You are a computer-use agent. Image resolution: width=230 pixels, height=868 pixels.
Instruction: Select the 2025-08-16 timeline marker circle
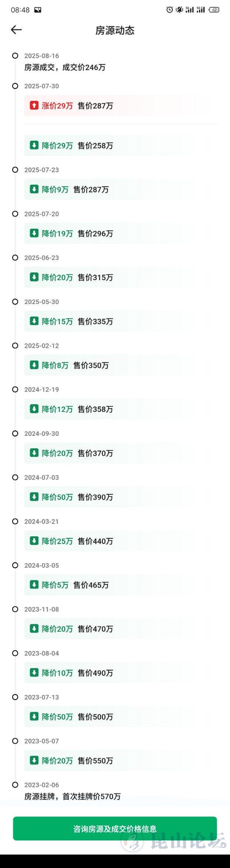click(15, 56)
